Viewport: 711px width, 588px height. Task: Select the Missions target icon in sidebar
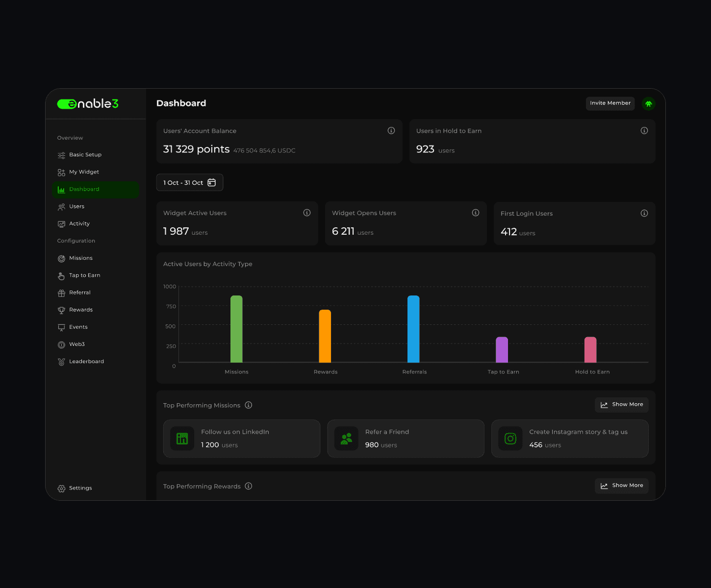61,258
